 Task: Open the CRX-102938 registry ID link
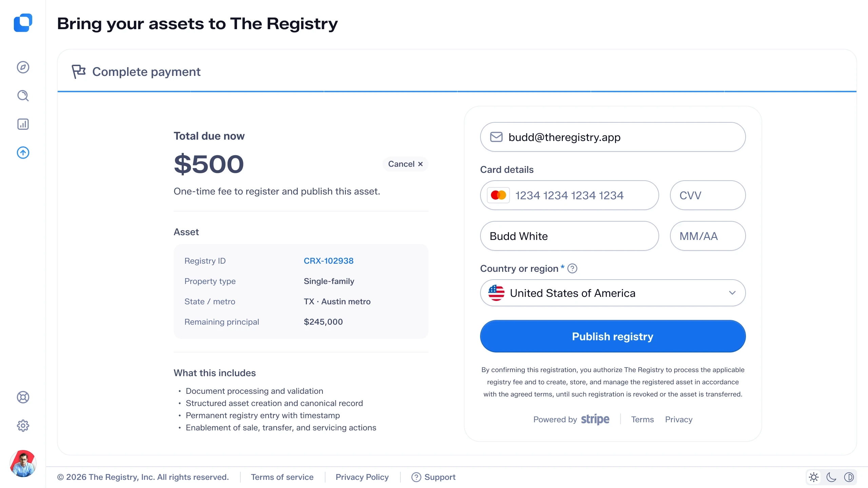click(x=329, y=261)
